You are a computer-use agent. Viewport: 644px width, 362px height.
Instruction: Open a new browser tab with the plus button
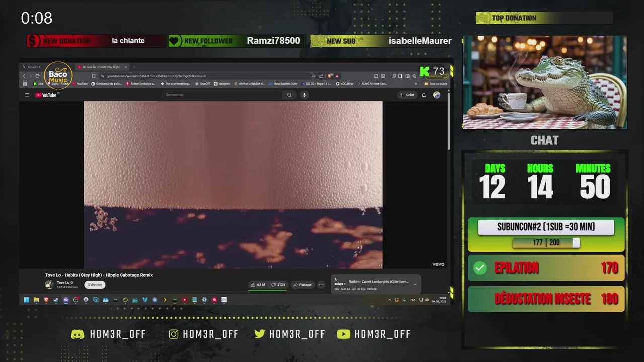click(134, 67)
